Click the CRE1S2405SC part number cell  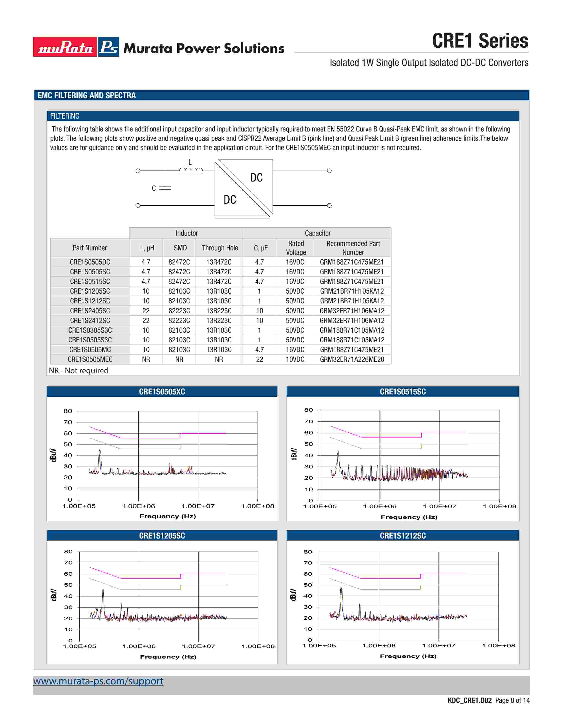pos(90,311)
